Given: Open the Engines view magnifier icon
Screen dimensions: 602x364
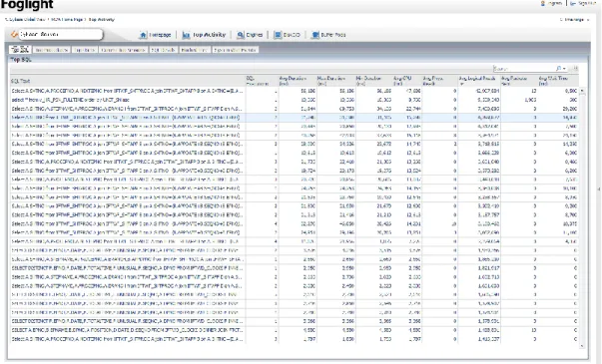Looking at the screenshot, I should (241, 35).
